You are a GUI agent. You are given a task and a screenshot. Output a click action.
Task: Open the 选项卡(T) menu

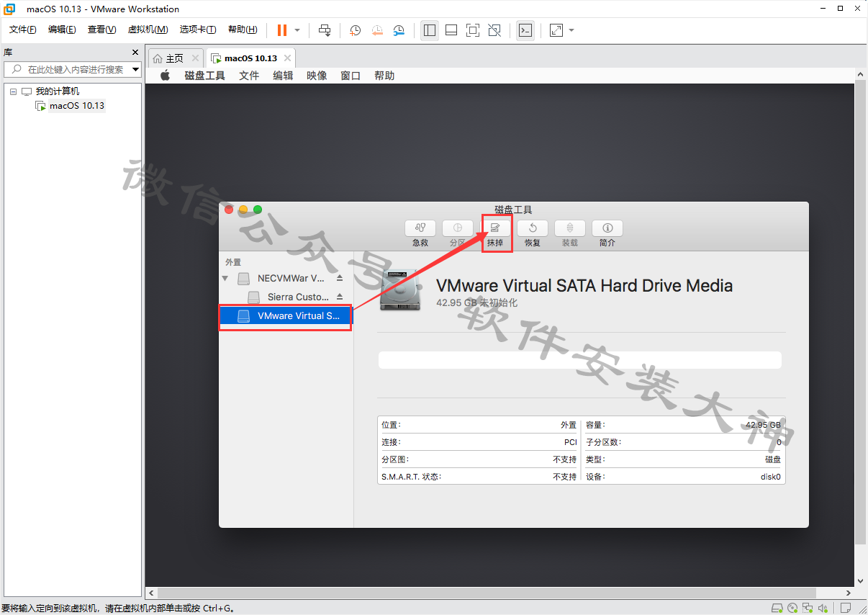coord(198,30)
